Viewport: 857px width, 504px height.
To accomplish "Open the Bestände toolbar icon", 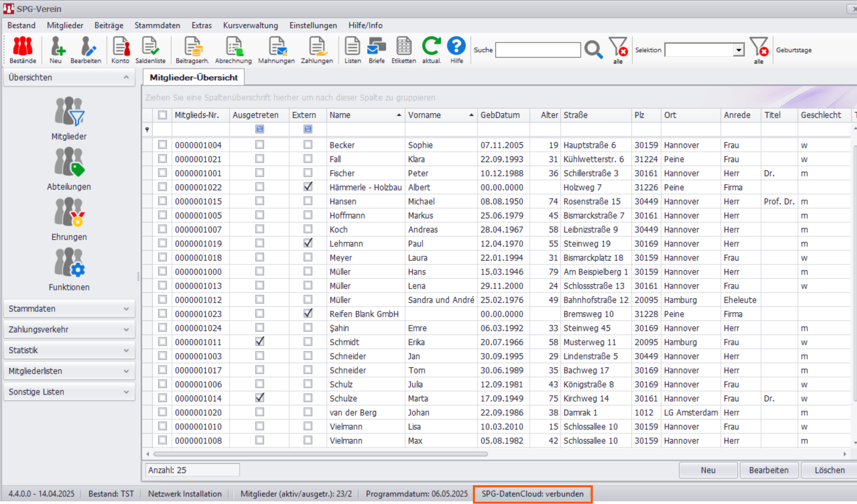I will coord(23,50).
